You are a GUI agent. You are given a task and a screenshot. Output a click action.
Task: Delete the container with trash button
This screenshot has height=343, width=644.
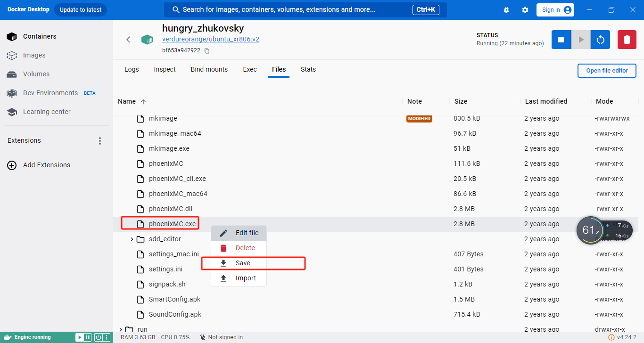627,40
